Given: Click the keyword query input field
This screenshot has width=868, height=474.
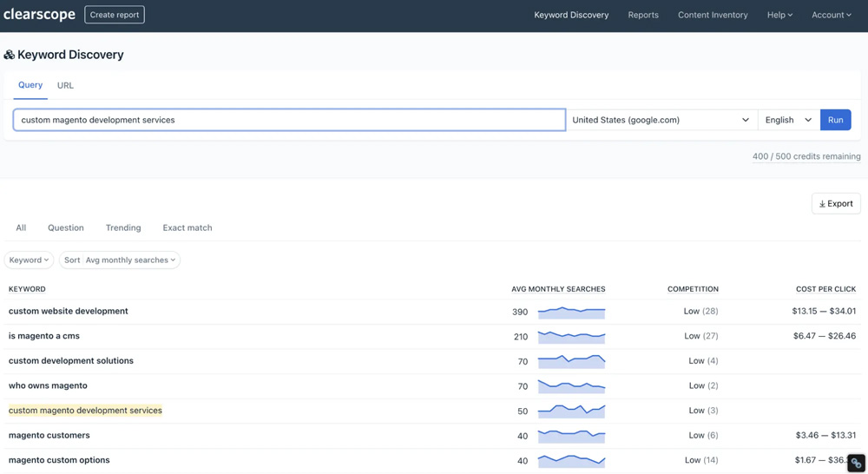Looking at the screenshot, I should [289, 120].
